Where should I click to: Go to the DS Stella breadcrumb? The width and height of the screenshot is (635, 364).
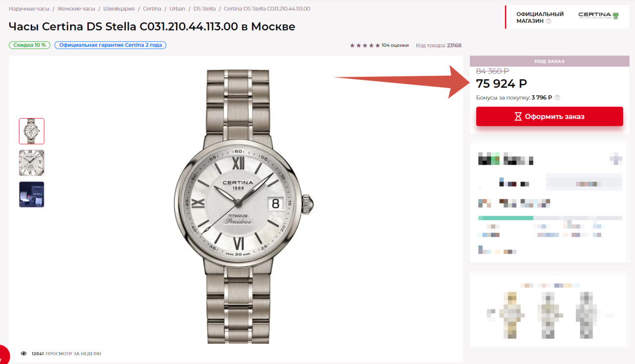[x=204, y=9]
